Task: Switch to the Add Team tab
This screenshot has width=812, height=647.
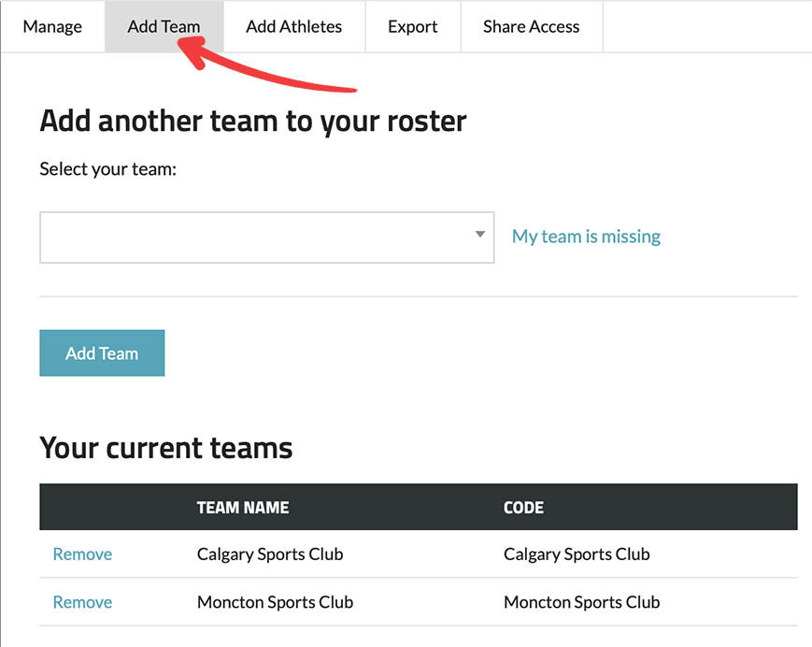Action: tap(164, 26)
